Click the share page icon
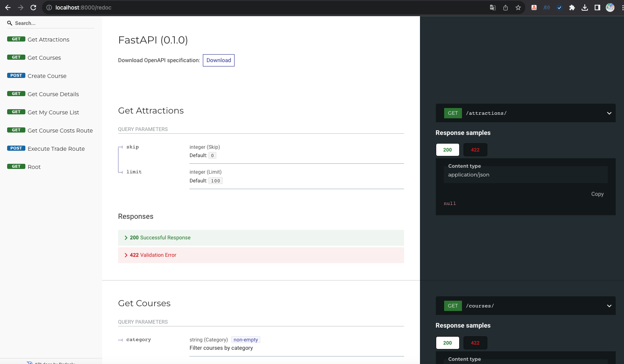Image resolution: width=624 pixels, height=364 pixels. (x=506, y=8)
